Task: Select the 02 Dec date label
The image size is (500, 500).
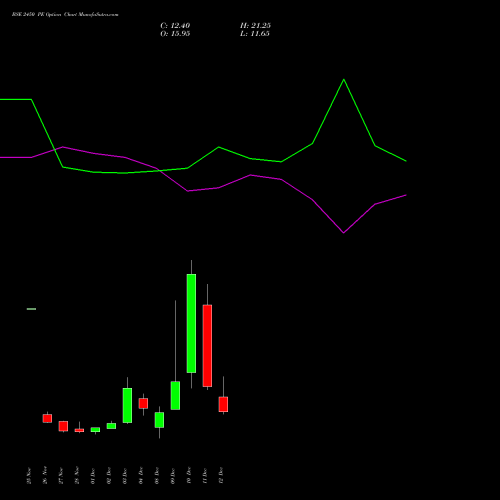Action: (x=109, y=476)
